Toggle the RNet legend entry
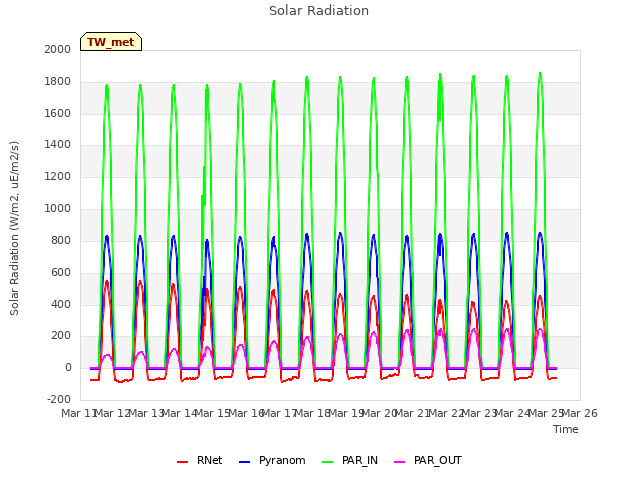The height and width of the screenshot is (480, 640). [200, 460]
